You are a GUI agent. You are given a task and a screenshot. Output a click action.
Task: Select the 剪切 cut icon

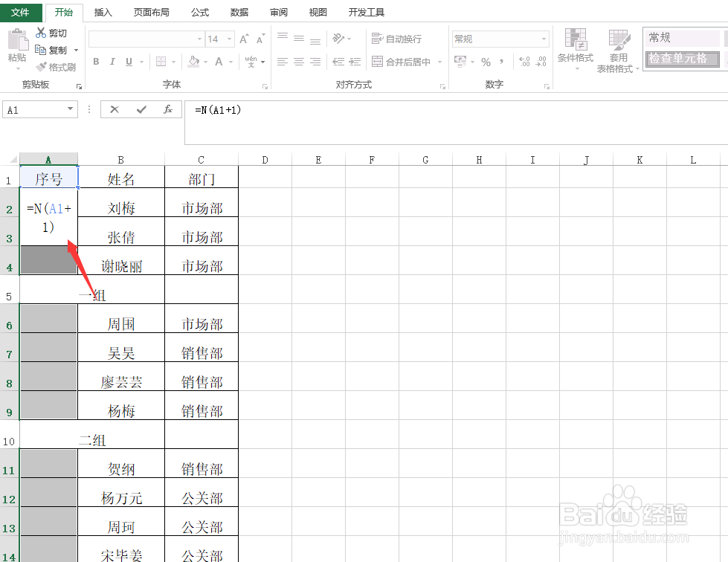[42, 33]
